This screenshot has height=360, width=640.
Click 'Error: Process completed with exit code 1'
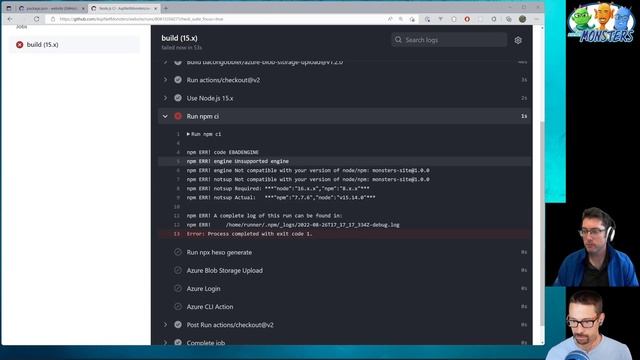pos(249,234)
